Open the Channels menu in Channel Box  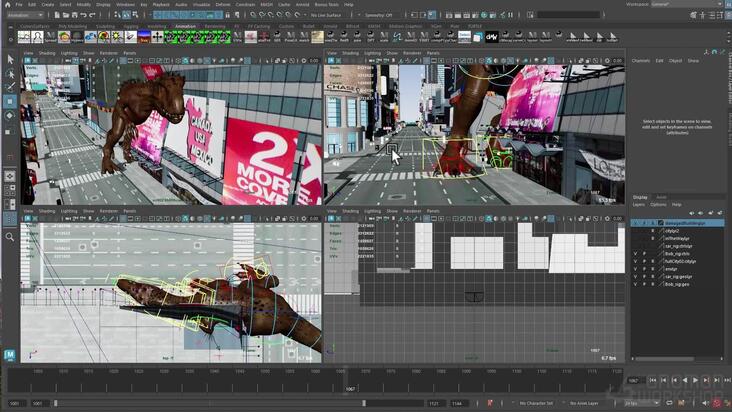(x=640, y=61)
